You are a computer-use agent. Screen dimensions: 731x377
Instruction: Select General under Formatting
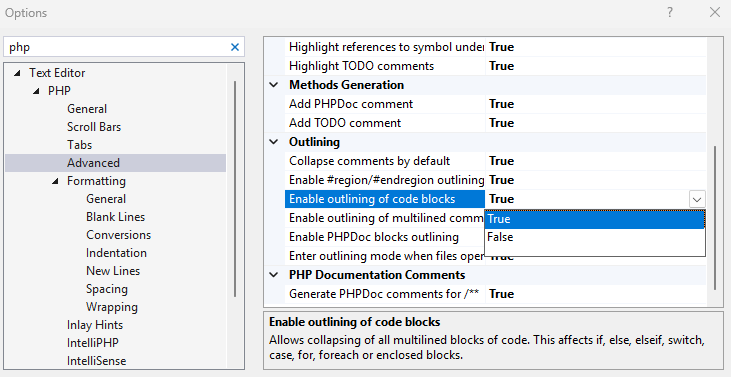click(106, 199)
